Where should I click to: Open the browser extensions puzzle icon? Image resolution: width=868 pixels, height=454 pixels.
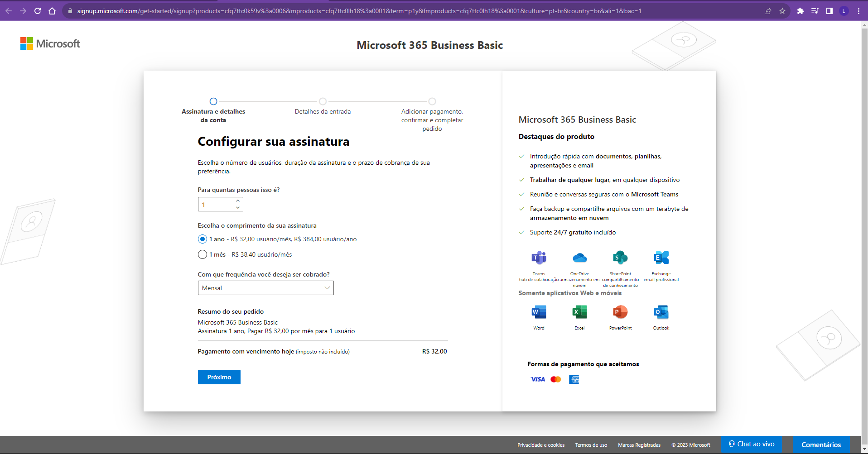[800, 11]
